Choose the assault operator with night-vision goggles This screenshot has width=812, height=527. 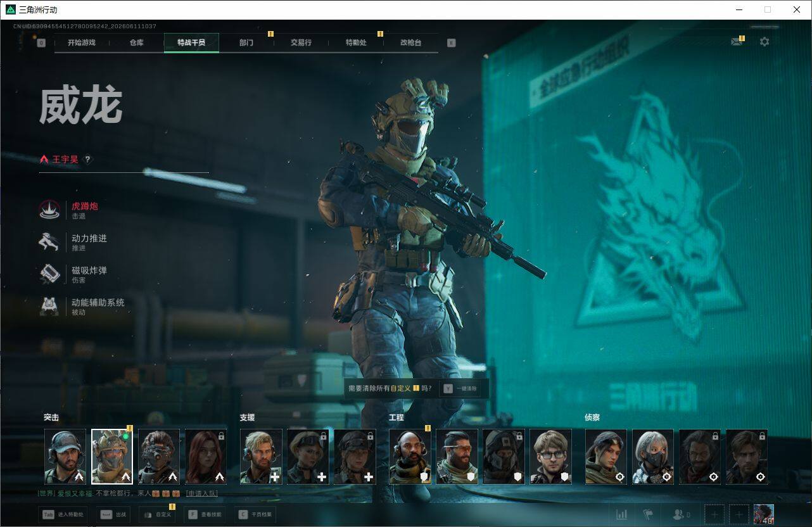pyautogui.click(x=159, y=457)
